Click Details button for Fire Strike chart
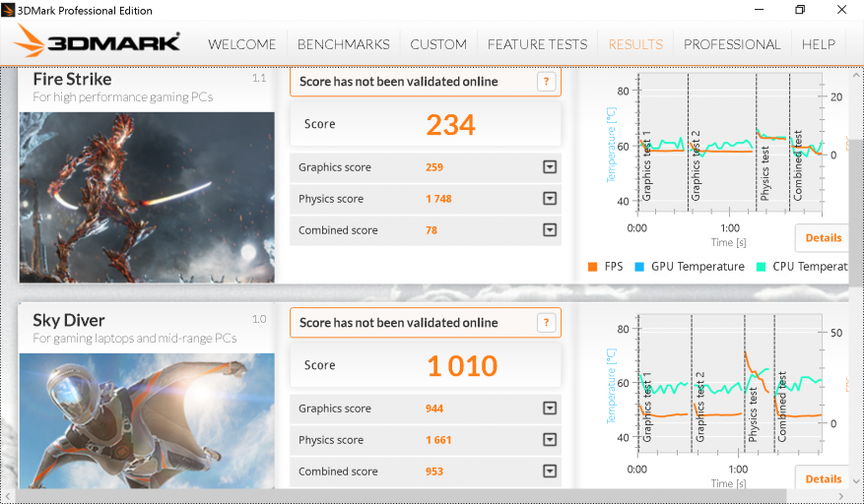This screenshot has height=504, width=864. pos(824,238)
